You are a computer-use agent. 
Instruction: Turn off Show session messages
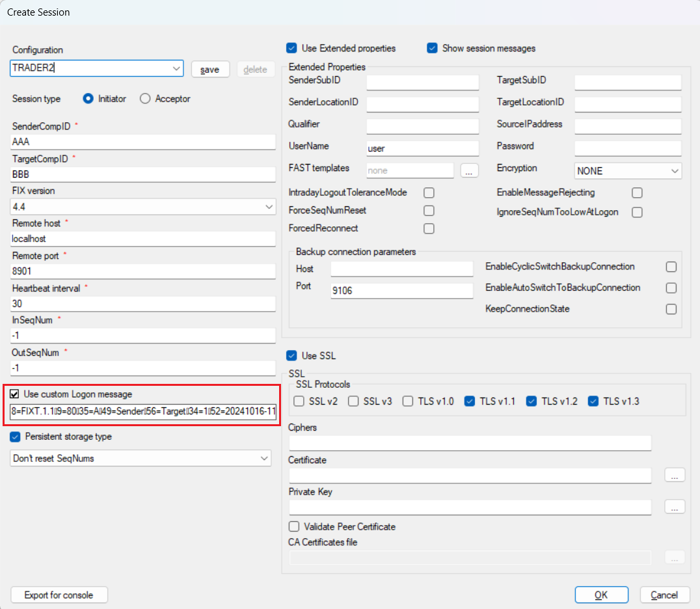pyautogui.click(x=432, y=48)
